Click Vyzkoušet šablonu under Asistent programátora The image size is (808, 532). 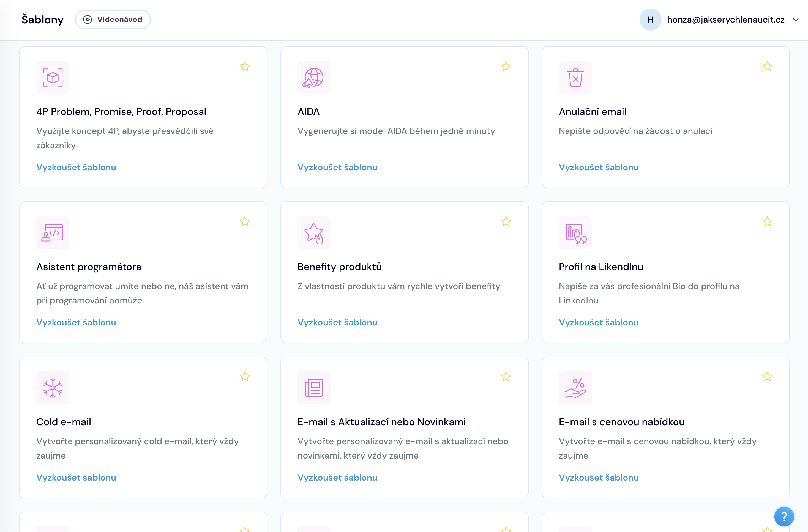click(76, 322)
